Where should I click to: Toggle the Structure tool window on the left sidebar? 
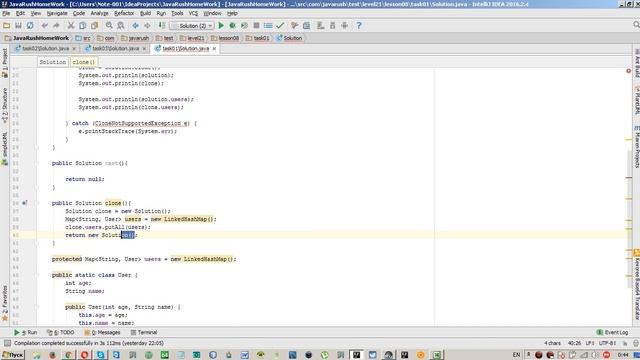pos(4,104)
